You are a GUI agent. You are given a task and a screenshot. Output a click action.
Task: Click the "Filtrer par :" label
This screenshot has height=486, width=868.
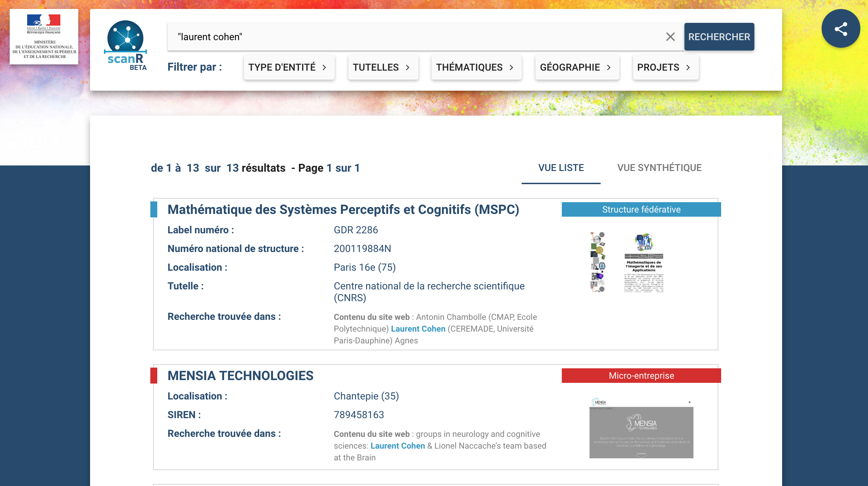pos(195,67)
